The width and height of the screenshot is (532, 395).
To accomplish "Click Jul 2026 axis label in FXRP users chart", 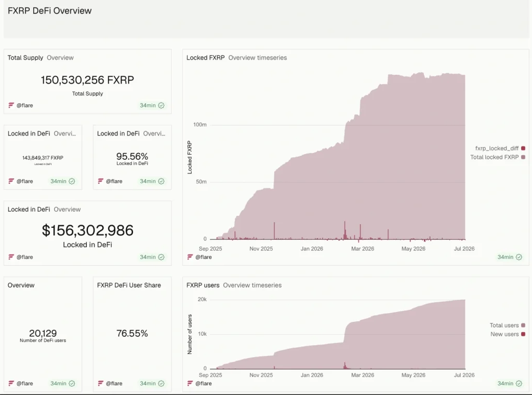I will 464,375.
